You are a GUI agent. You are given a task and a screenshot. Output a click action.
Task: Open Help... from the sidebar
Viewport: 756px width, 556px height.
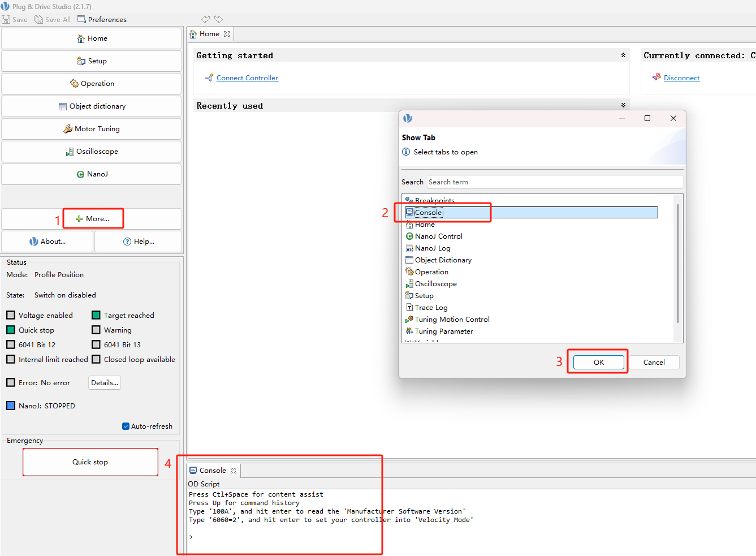[139, 242]
